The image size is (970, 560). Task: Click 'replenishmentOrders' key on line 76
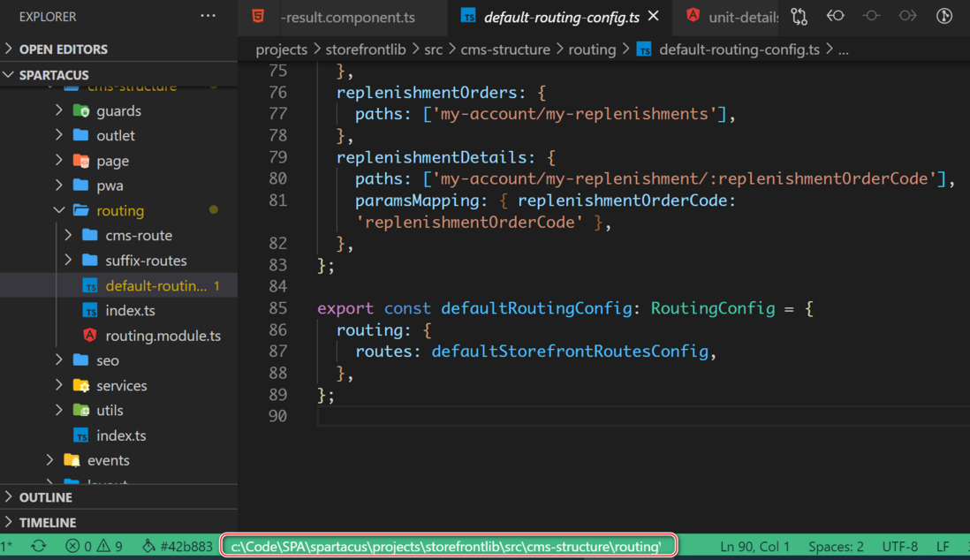[x=427, y=93]
